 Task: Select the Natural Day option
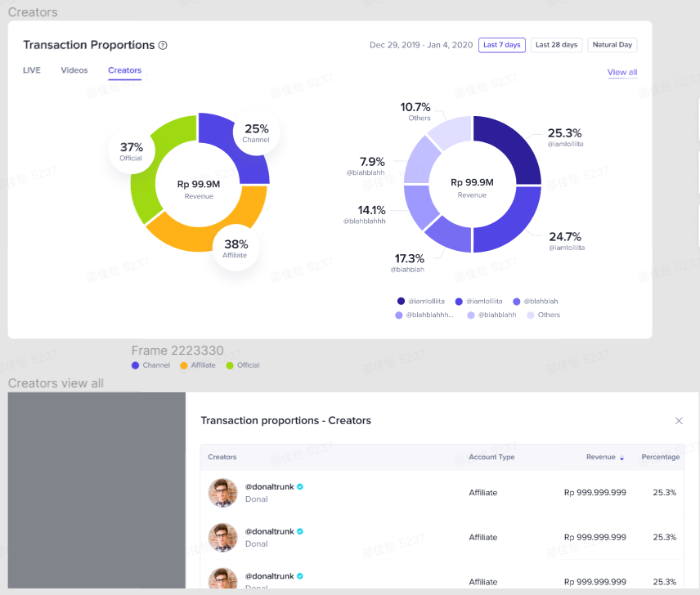pyautogui.click(x=612, y=45)
